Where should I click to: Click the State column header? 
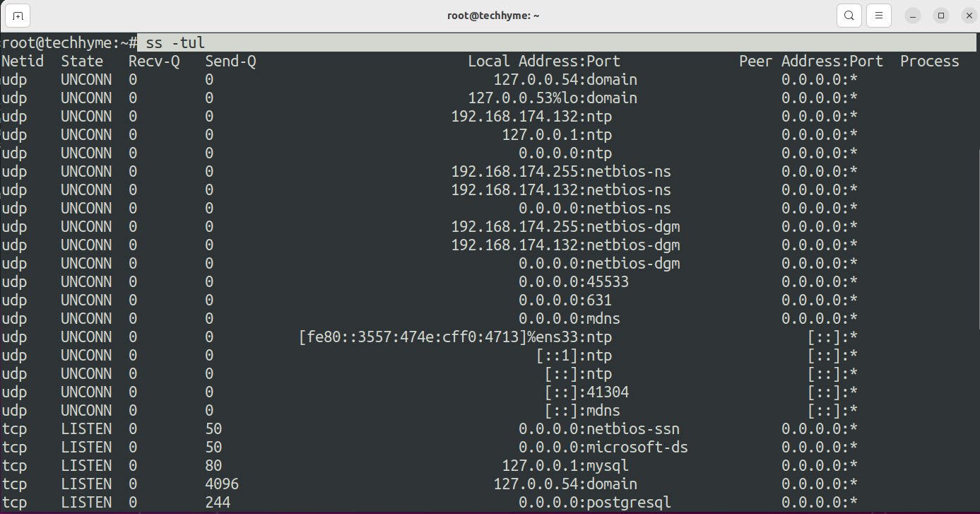point(82,62)
